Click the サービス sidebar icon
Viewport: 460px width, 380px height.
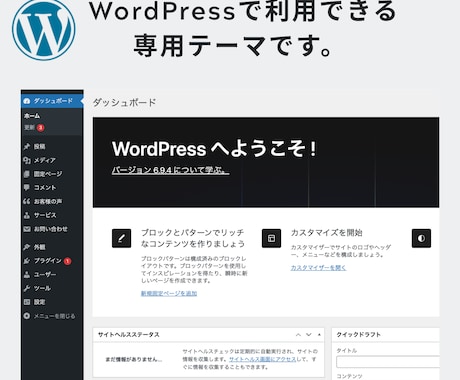tap(27, 215)
